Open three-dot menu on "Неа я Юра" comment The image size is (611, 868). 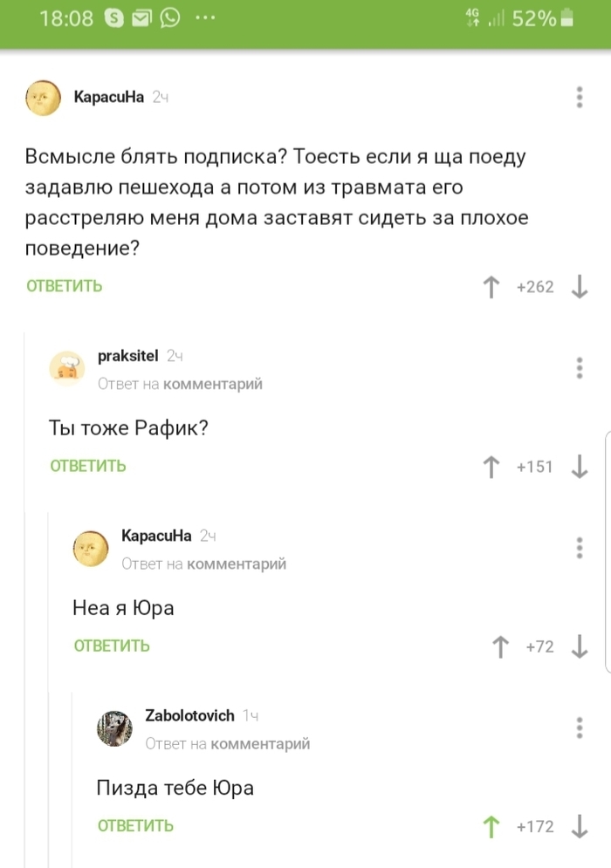click(x=580, y=548)
